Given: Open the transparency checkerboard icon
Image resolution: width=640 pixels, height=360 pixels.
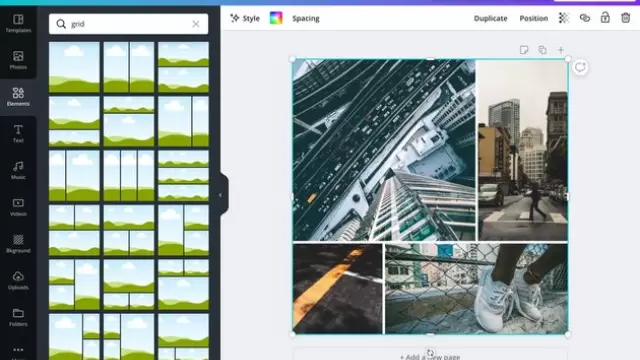Looking at the screenshot, I should [564, 18].
